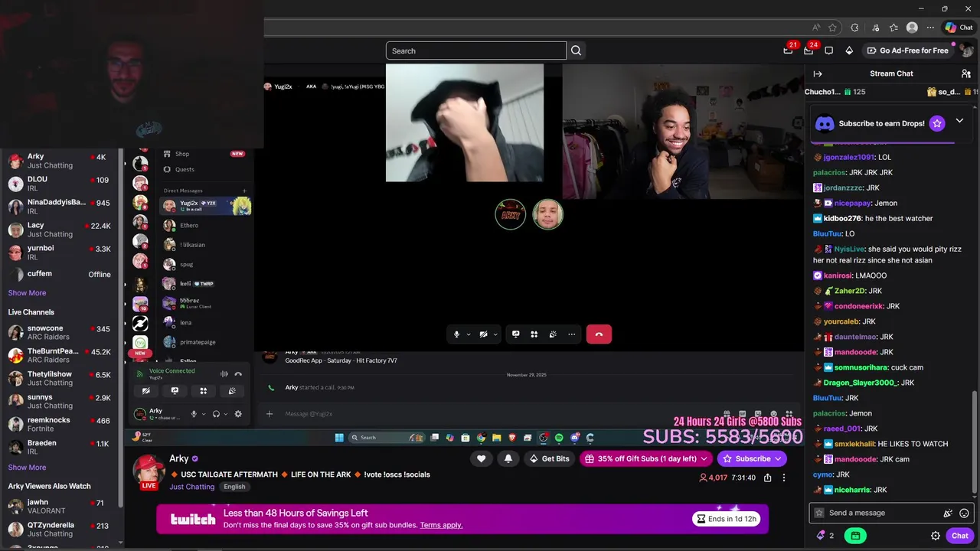Toggle microphone mute in Discord call bar
This screenshot has width=980, height=551.
tap(457, 334)
